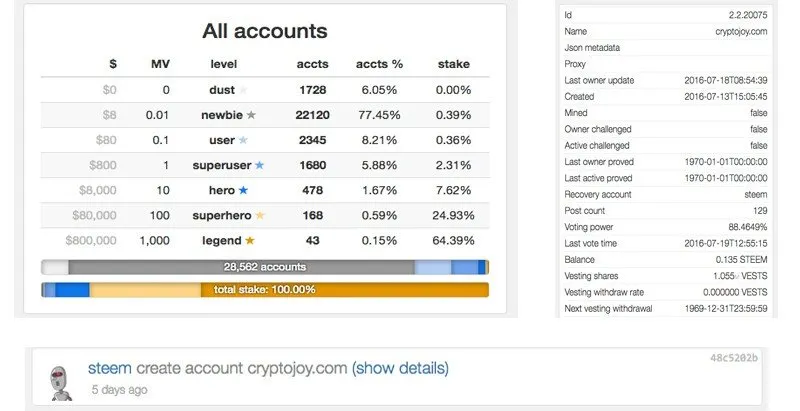Click the light blue star beside user
The height and width of the screenshot is (411, 800).
(243, 140)
